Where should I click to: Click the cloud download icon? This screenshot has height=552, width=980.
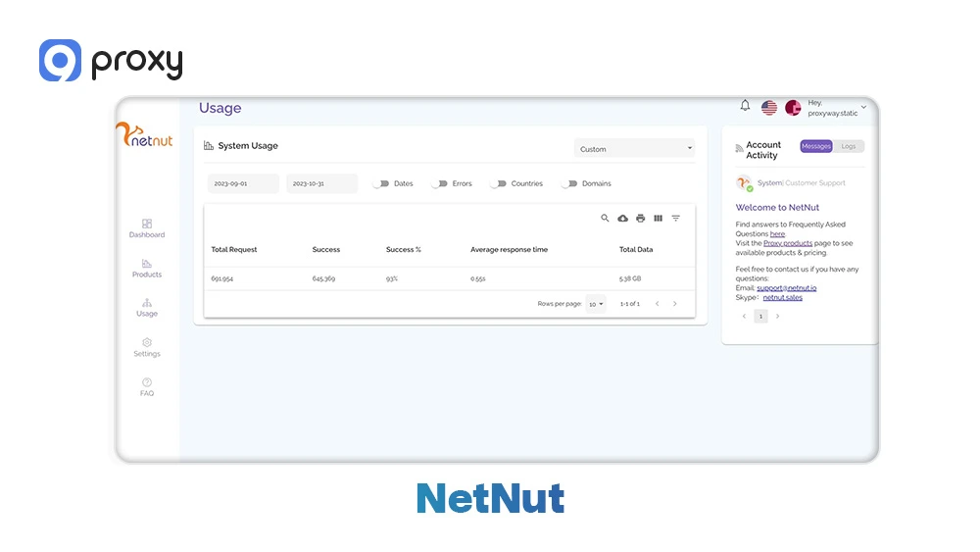(x=623, y=219)
